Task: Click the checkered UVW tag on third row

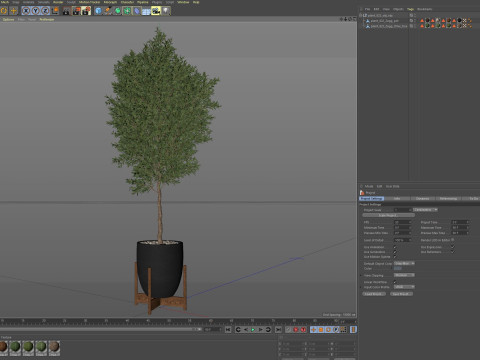Action: click(465, 26)
